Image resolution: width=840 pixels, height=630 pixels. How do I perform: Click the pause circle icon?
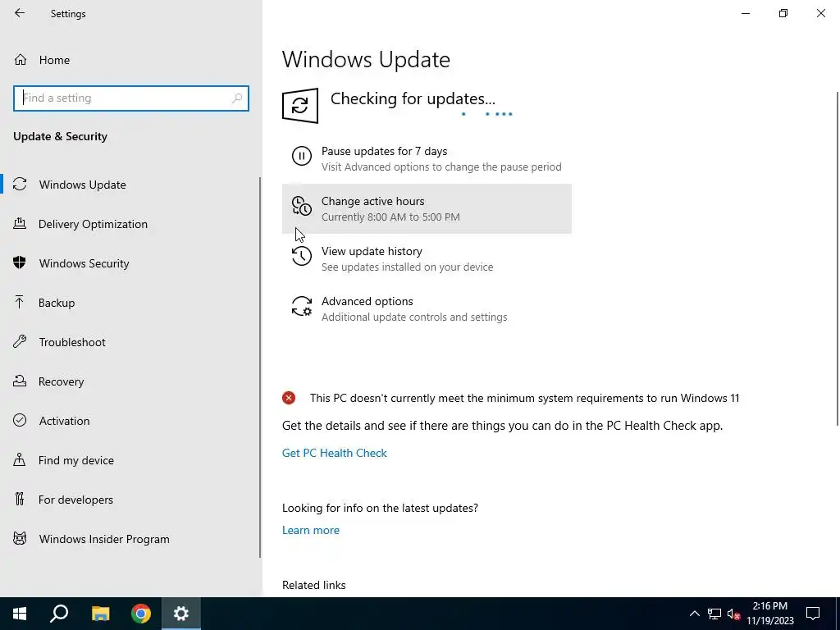302,157
